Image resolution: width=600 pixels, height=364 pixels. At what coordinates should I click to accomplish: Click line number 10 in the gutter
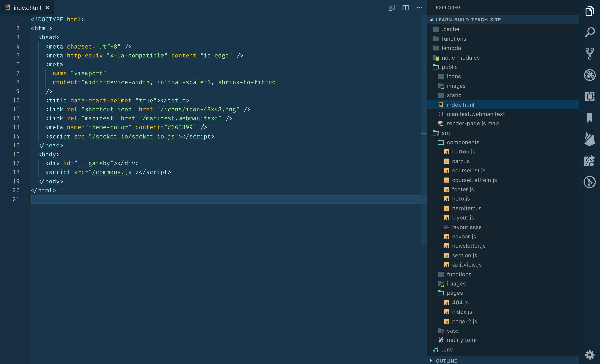[16, 100]
